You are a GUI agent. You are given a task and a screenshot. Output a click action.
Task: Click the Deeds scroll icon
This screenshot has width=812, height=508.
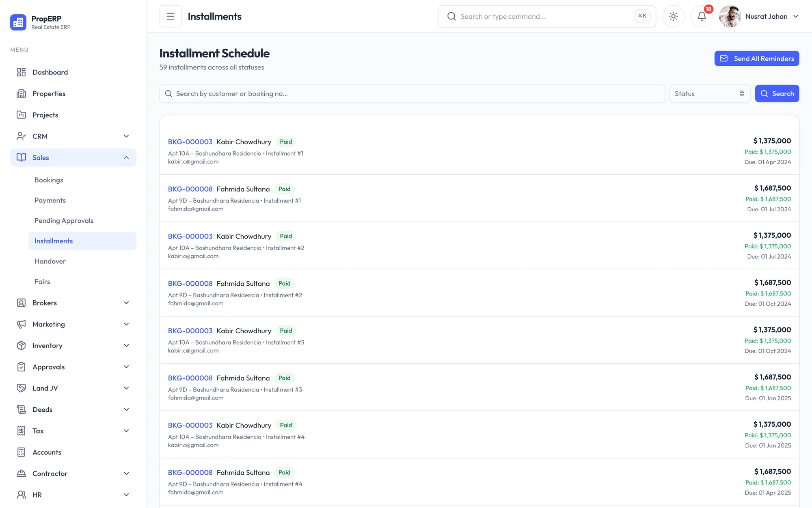point(21,410)
